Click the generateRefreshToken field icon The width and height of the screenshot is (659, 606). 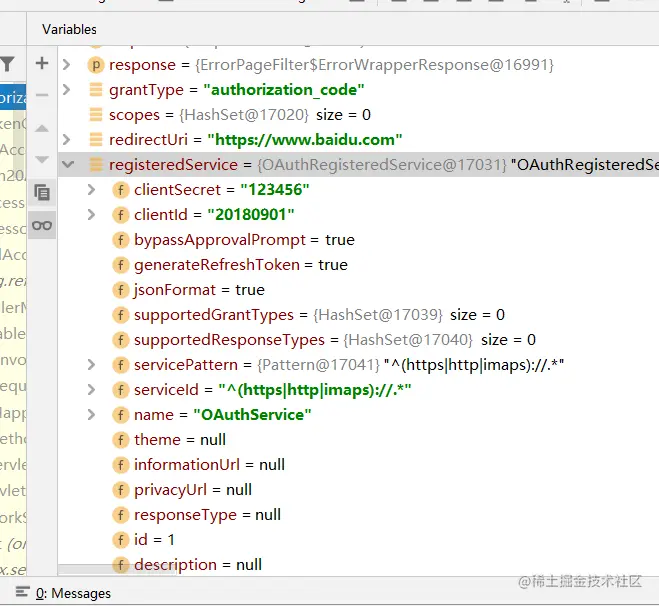pos(121,265)
